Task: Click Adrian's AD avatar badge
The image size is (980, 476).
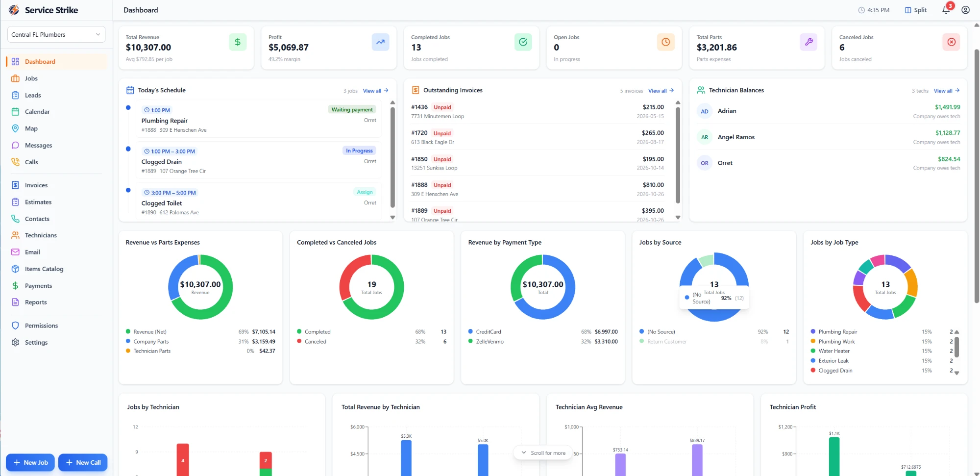Action: coord(705,111)
